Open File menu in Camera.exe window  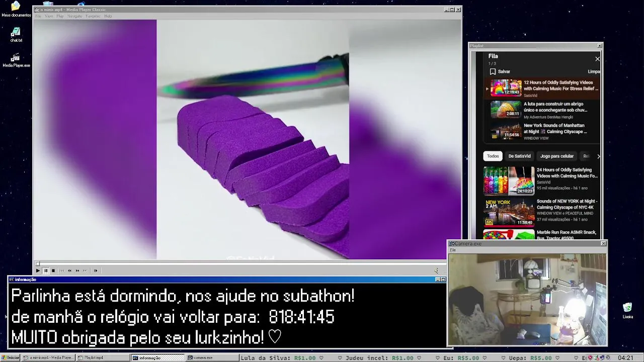click(x=453, y=250)
